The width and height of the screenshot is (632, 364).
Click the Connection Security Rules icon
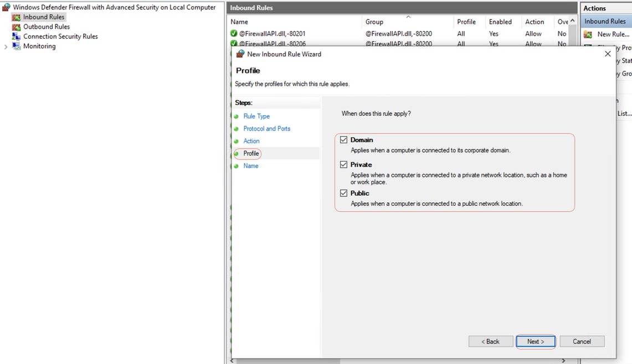click(16, 37)
